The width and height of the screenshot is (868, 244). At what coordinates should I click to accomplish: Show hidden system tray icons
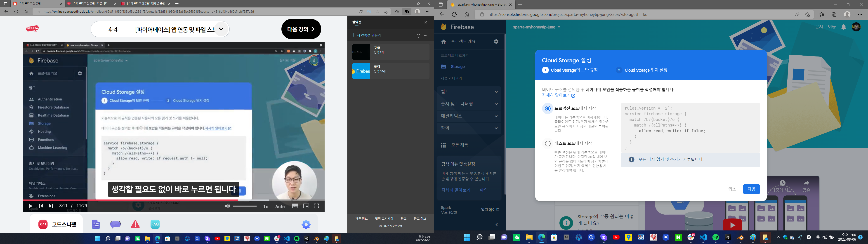tap(778, 237)
